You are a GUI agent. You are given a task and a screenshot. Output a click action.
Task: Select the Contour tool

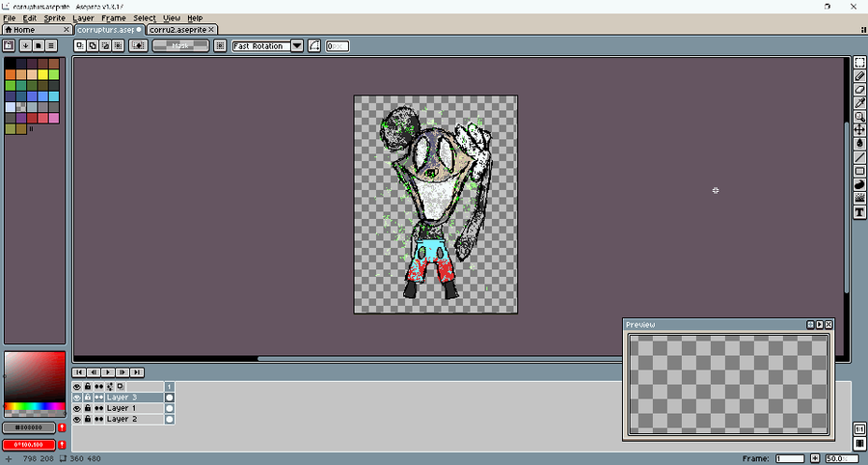click(859, 184)
